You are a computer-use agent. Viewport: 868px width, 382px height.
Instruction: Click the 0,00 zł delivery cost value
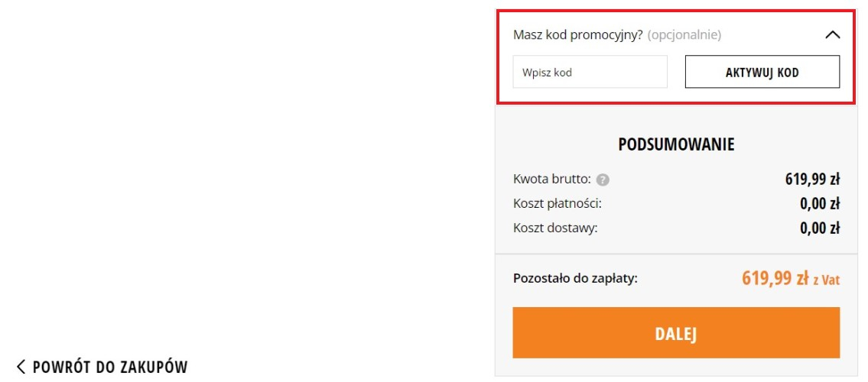click(x=820, y=228)
